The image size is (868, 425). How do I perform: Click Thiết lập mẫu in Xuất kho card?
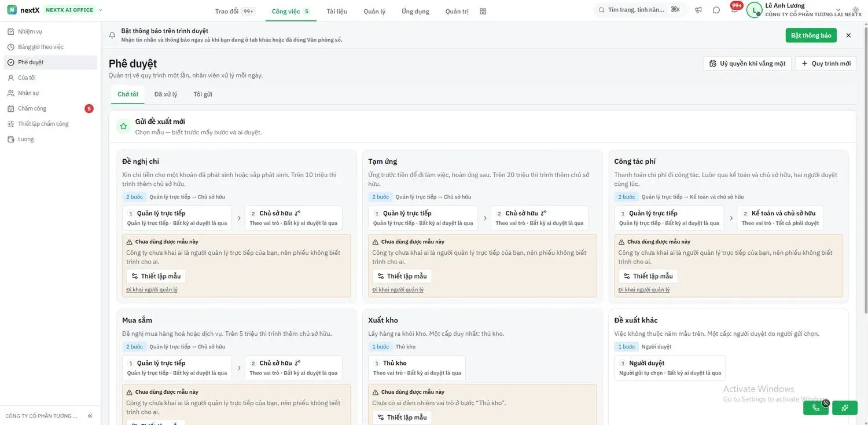402,417
